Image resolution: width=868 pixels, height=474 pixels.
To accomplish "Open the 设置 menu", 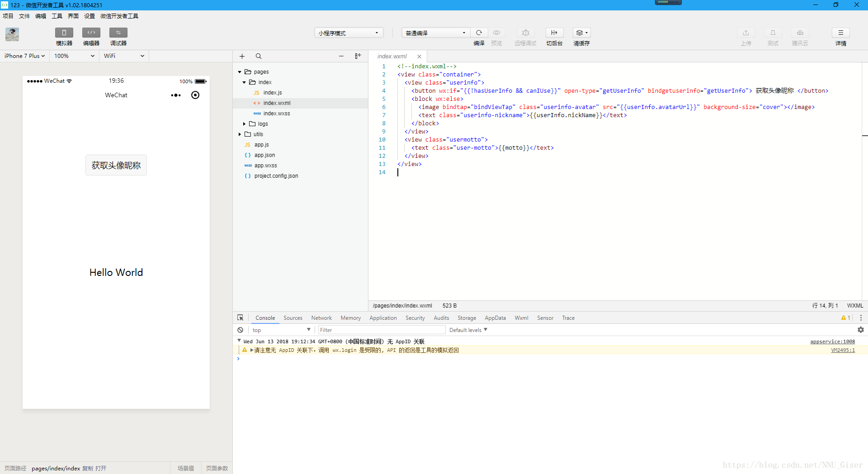I will tap(89, 16).
